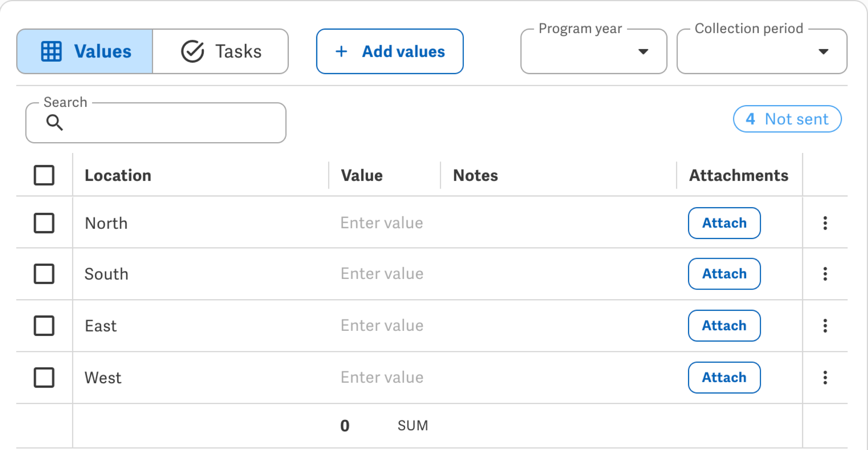Viewport: 868px width, 450px height.
Task: Expand the Collection period dropdown
Action: (x=762, y=51)
